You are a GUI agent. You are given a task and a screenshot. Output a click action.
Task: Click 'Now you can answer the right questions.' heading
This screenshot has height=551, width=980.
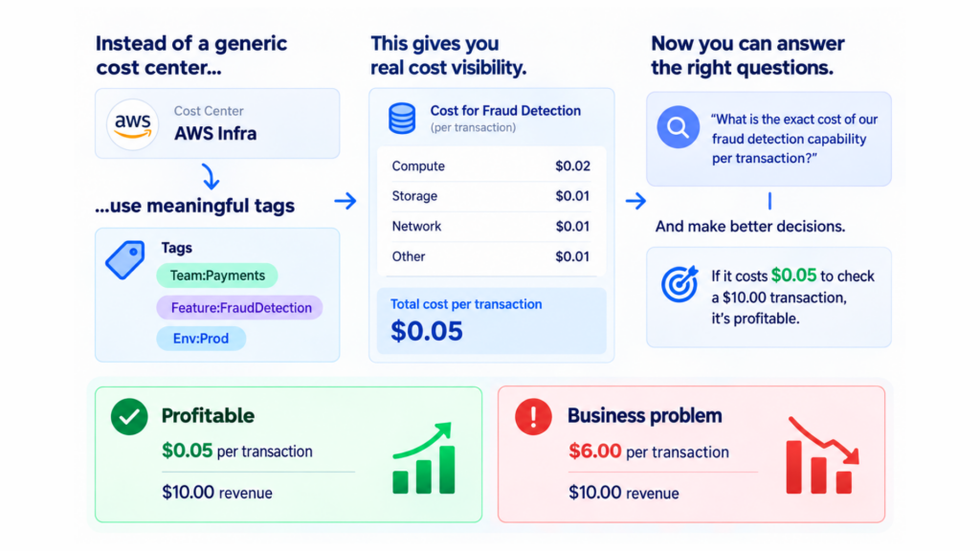click(x=747, y=55)
